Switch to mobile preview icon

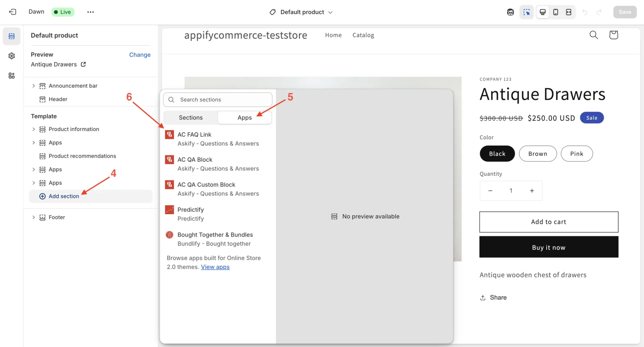click(555, 12)
